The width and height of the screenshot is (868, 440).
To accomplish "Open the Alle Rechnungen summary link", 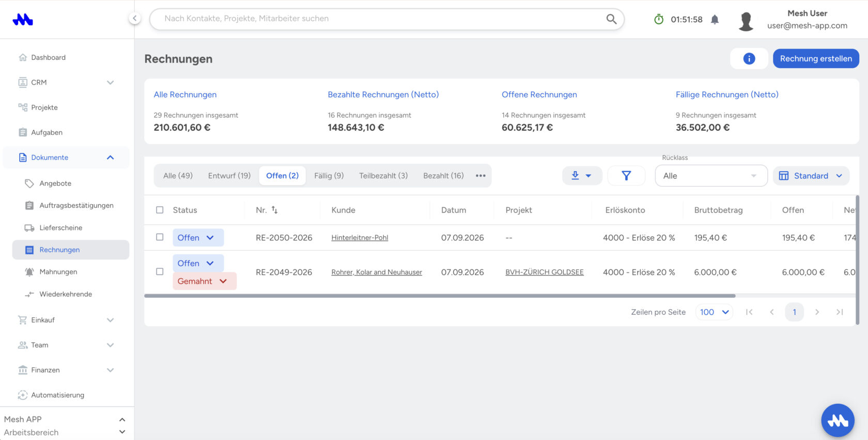I will (185, 95).
